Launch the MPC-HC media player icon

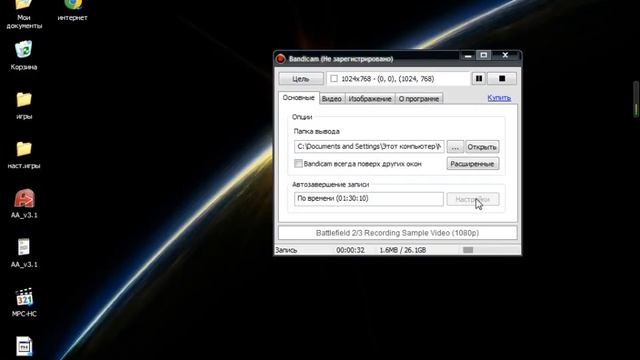click(x=24, y=297)
